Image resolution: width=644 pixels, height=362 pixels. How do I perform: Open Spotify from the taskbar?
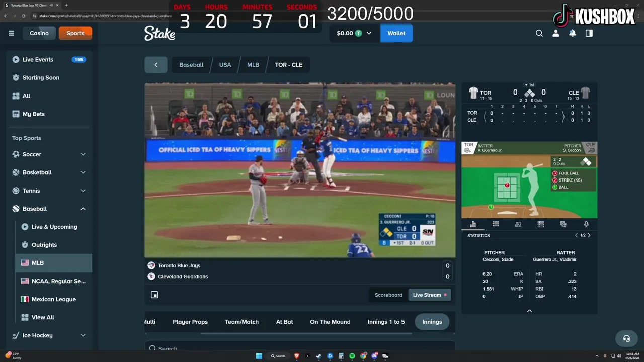352,356
